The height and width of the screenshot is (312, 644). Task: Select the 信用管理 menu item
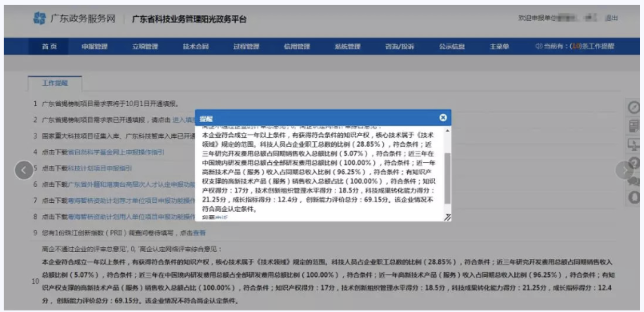pyautogui.click(x=298, y=47)
